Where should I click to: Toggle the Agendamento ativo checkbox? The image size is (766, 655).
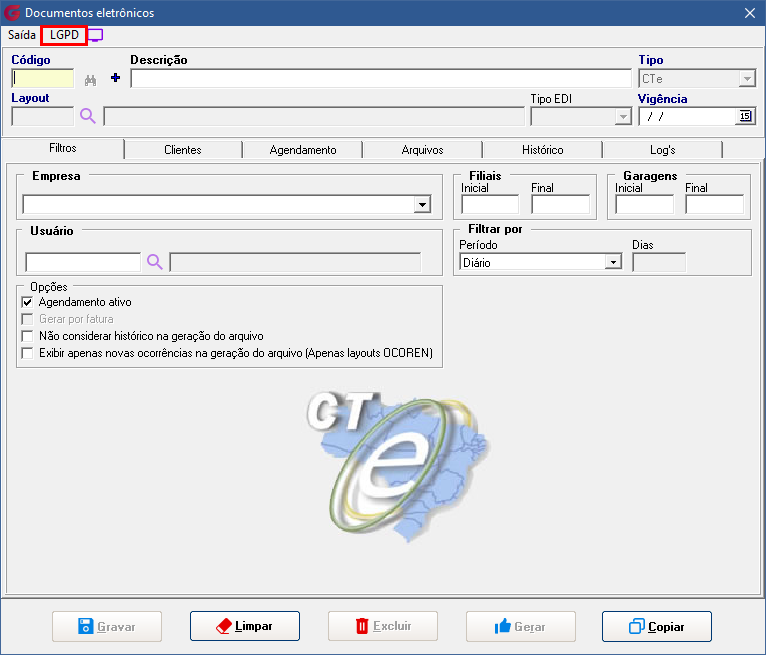tap(27, 302)
